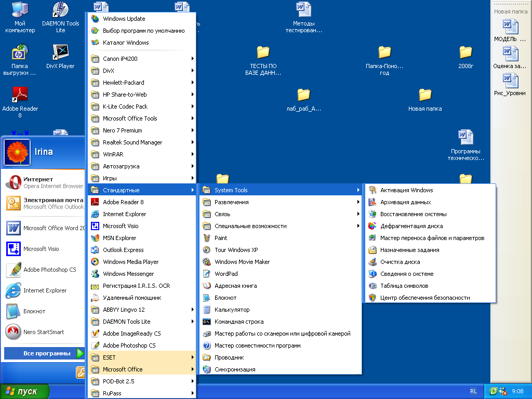
Task: Open Удаленный помощник entry
Action: (142, 298)
